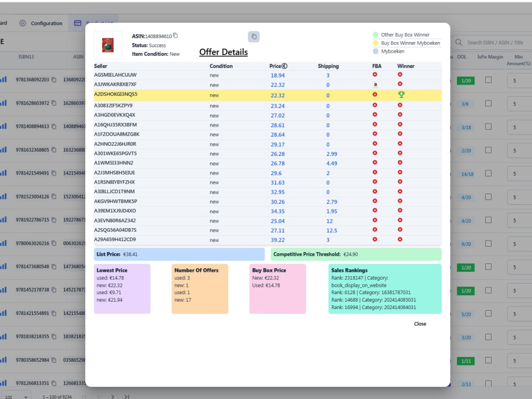Tick IsFix Margin checkbox in 1/11 row
Image resolution: width=532 pixels, height=399 pixels.
click(x=488, y=360)
